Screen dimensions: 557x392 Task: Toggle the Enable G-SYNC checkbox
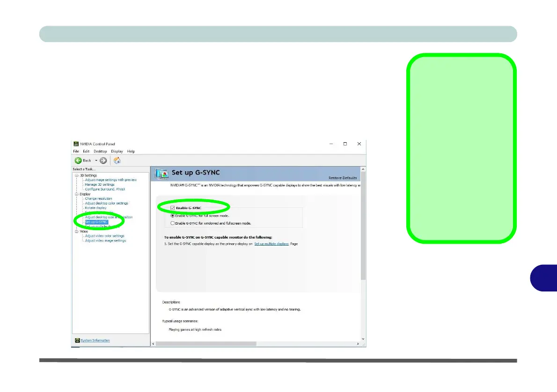[x=173, y=208]
